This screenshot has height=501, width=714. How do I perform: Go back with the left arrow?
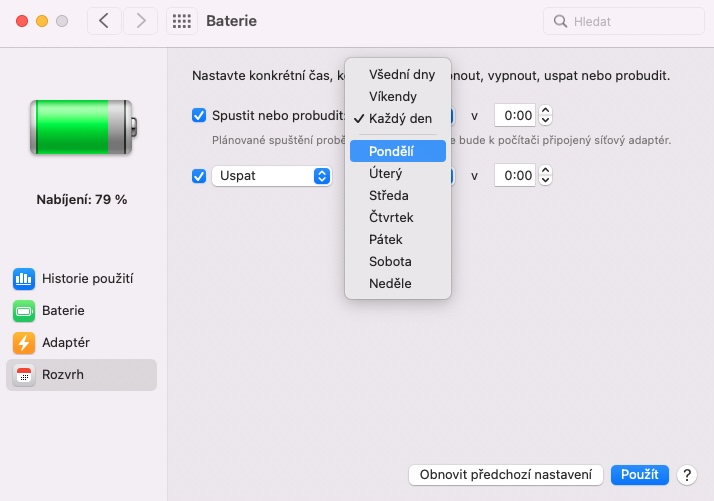104,21
